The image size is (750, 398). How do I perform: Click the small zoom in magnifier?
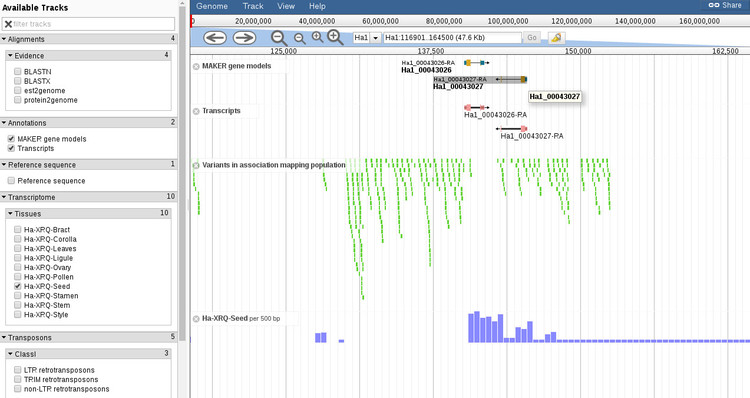317,37
